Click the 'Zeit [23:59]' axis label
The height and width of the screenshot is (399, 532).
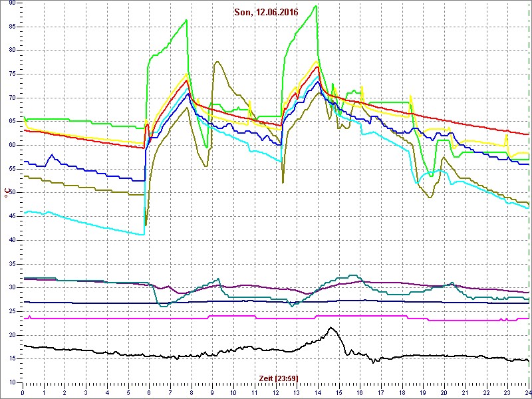point(278,378)
